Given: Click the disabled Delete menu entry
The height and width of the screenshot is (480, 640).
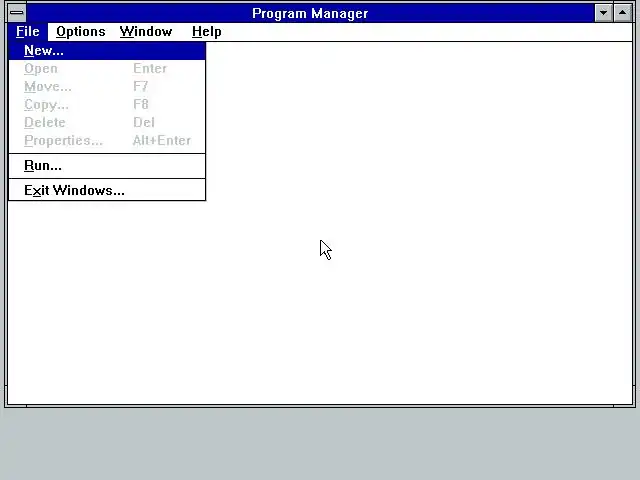Looking at the screenshot, I should point(107,122).
